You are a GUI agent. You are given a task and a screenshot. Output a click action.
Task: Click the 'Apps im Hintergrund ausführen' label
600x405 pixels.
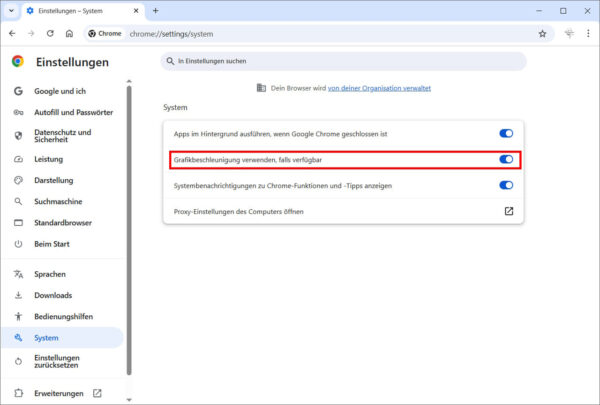pos(280,134)
